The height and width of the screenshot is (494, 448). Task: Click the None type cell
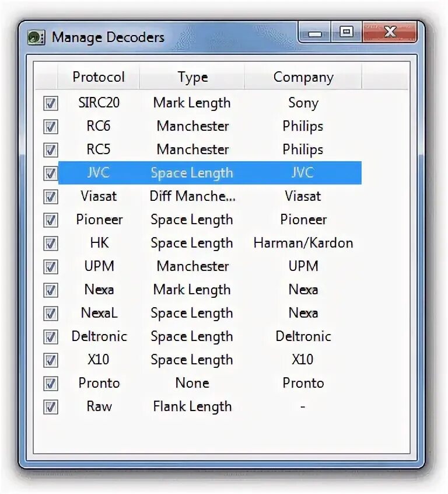[192, 383]
